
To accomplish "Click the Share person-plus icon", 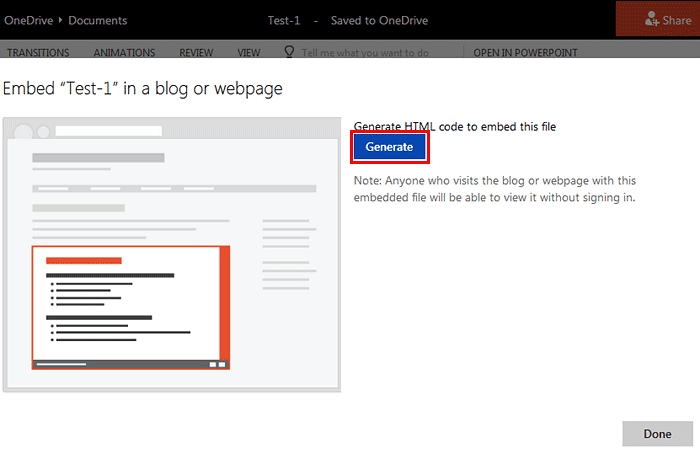I will pyautogui.click(x=653, y=20).
